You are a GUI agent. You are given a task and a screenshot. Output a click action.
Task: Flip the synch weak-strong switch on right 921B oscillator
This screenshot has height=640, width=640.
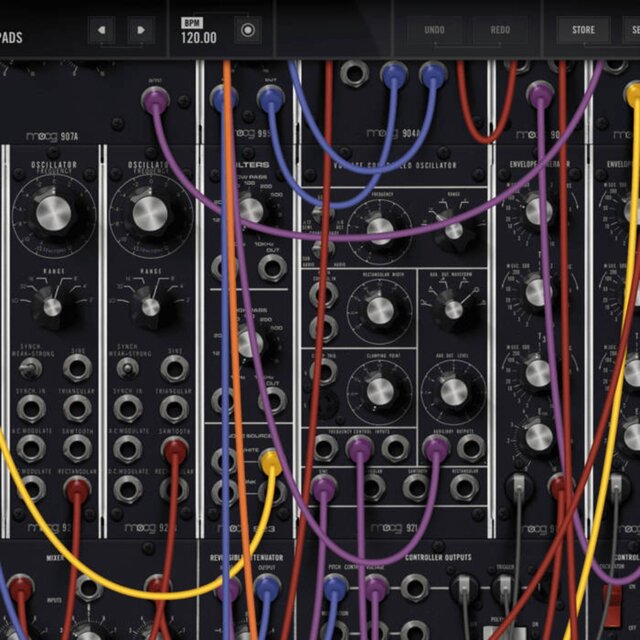[x=127, y=368]
